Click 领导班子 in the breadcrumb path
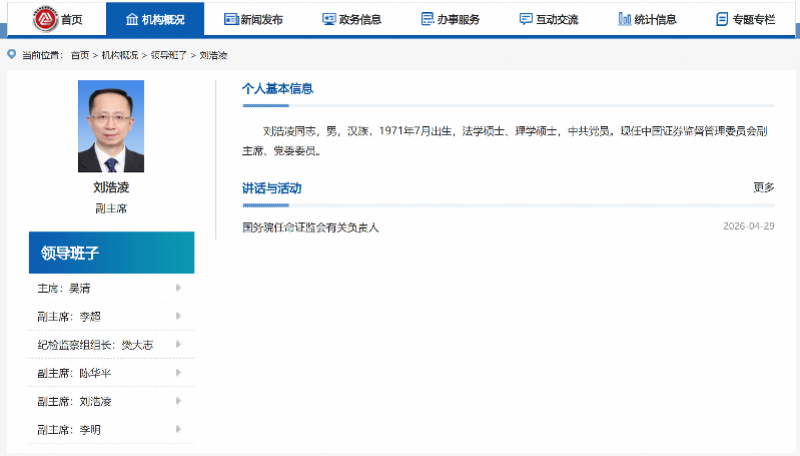Screen dimensions: 800x456 tap(167, 55)
